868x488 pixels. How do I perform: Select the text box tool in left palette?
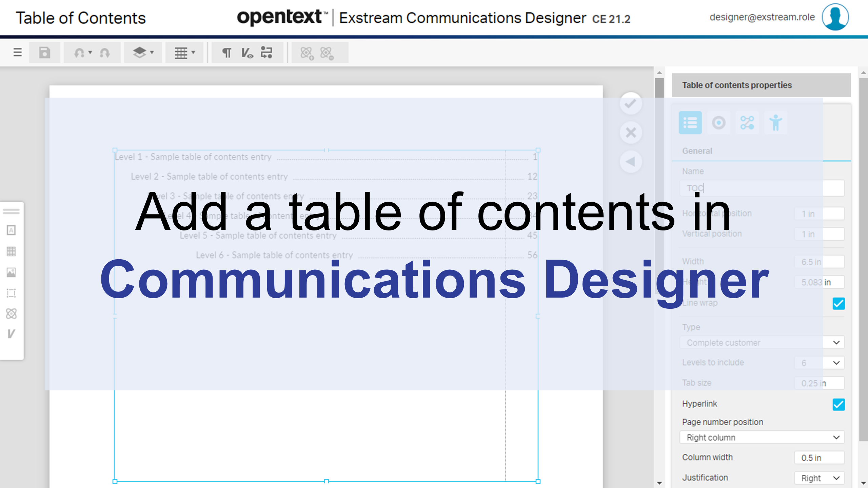[x=11, y=230]
